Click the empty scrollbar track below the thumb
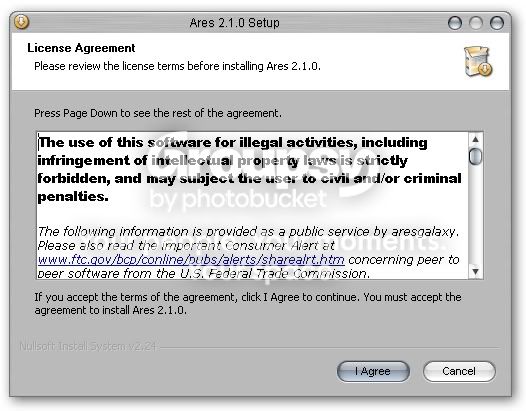The height and width of the screenshot is (411, 526). [x=475, y=215]
